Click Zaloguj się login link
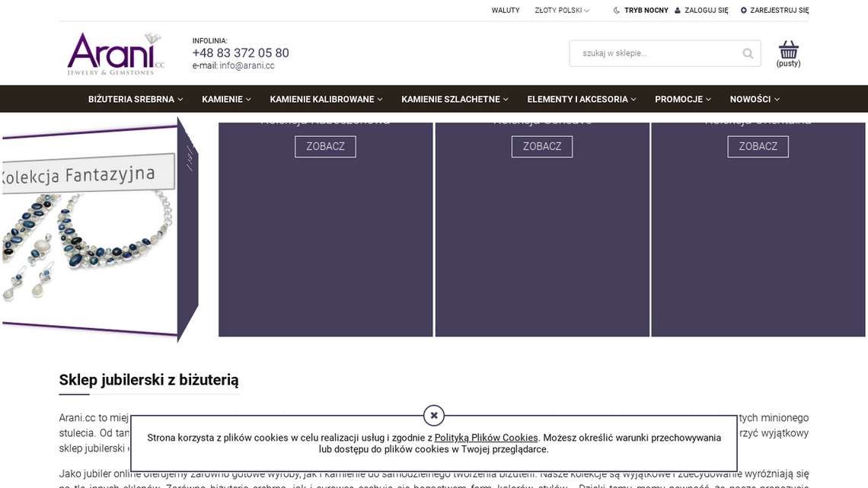The height and width of the screenshot is (488, 868). [701, 11]
